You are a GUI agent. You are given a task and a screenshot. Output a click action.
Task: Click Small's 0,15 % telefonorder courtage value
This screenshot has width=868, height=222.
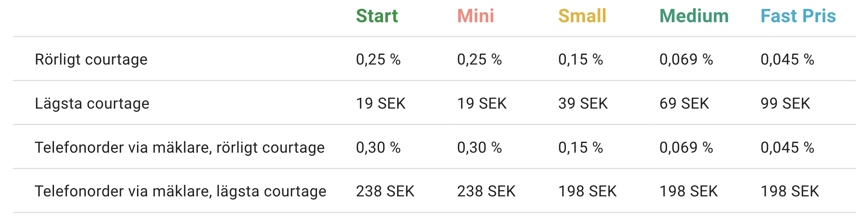pyautogui.click(x=580, y=148)
